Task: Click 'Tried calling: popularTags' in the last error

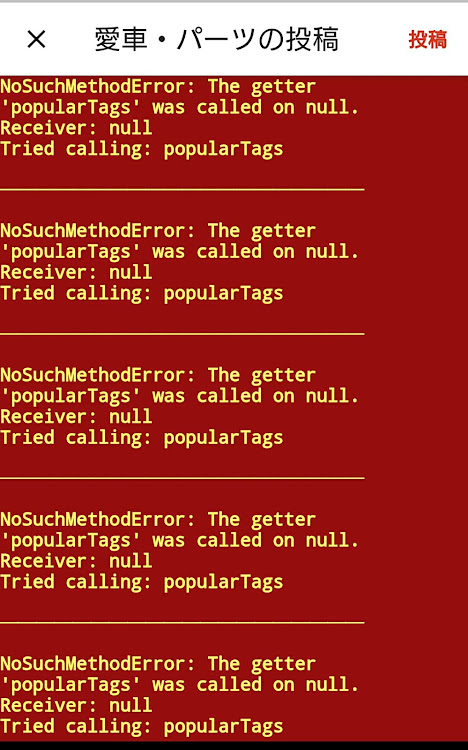Action: coord(142,727)
